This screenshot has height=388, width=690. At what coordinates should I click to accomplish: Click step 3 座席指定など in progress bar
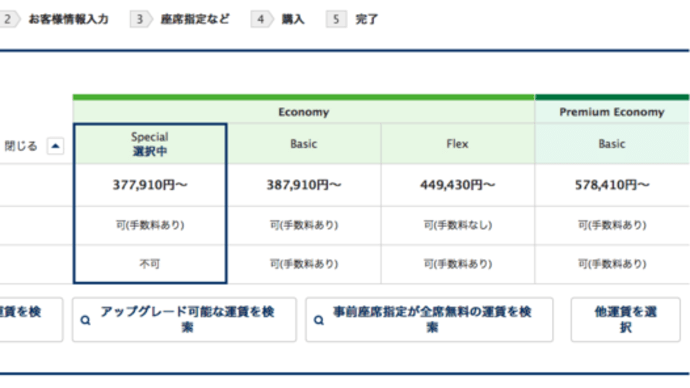tap(180, 19)
